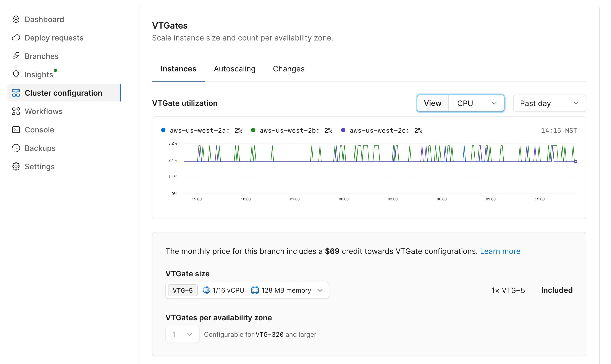Click the VTGates section heading

(x=170, y=26)
